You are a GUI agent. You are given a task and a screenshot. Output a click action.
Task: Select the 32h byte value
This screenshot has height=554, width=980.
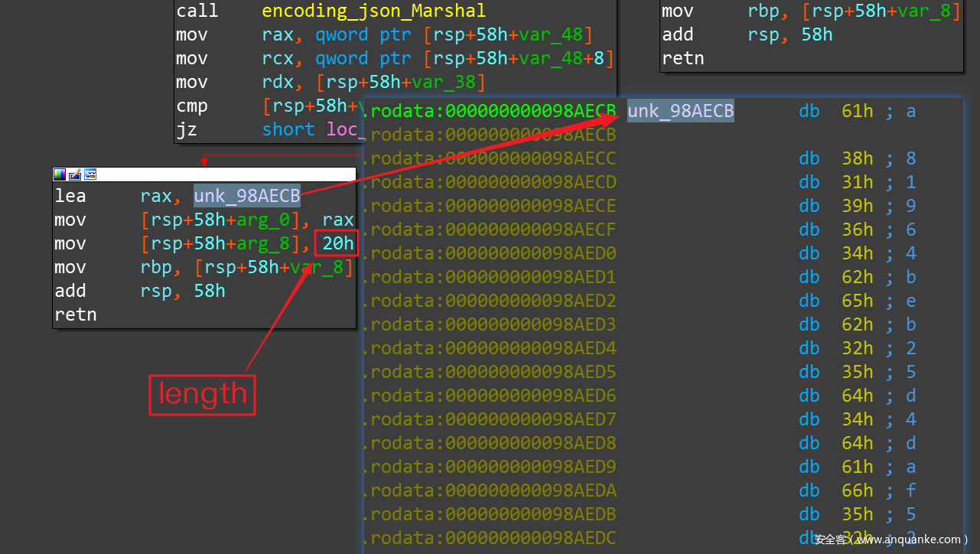(x=858, y=348)
